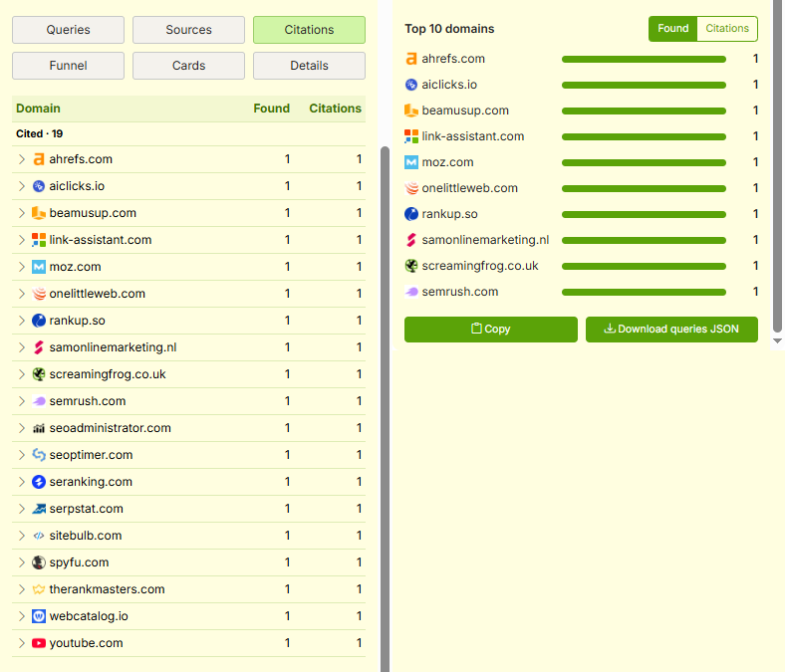Open the Details tab
Screen dimensions: 785x672
click(x=309, y=66)
